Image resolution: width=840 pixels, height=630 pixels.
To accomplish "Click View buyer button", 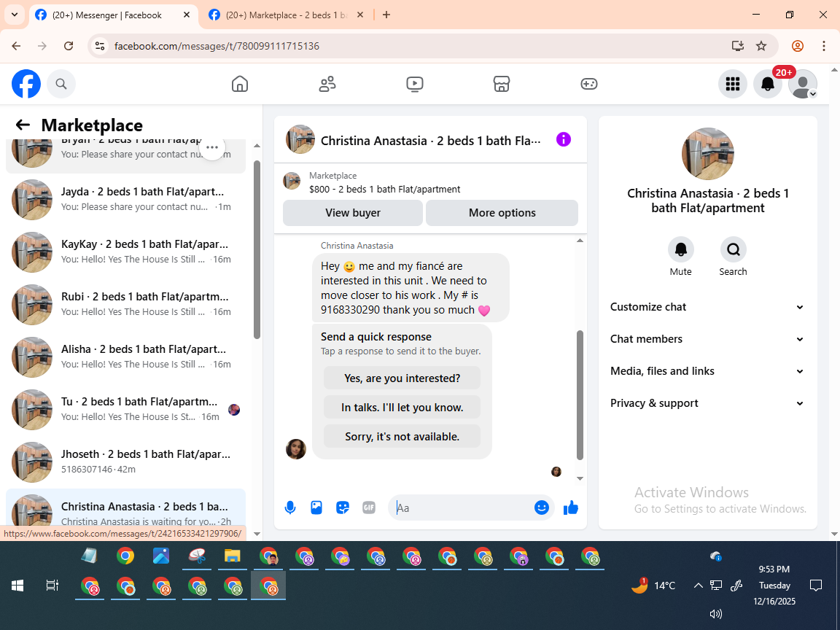I will tap(353, 213).
